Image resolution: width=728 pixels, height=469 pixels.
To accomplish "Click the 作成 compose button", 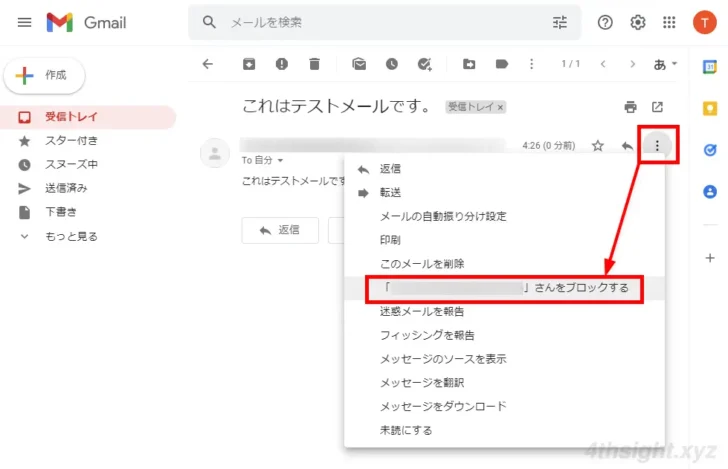I will 44,75.
